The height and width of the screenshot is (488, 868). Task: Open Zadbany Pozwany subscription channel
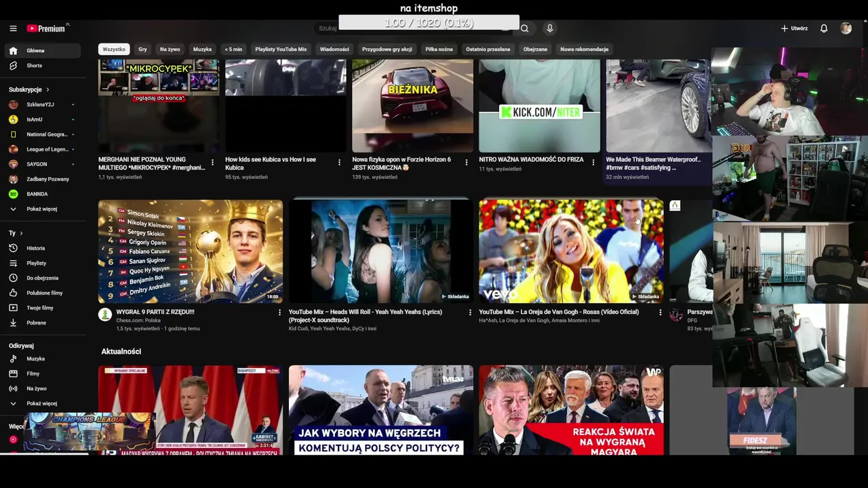[x=42, y=179]
